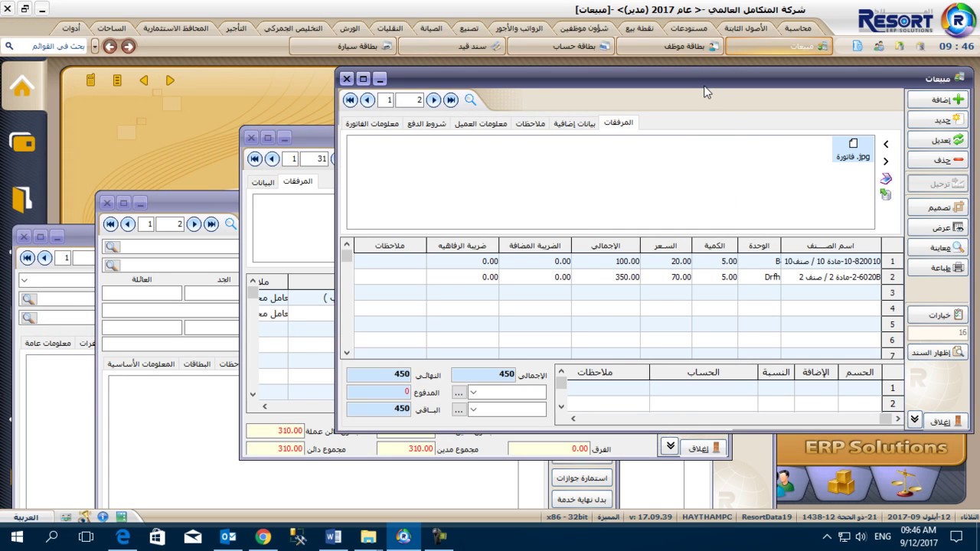Click the magnifier icon of top-left search box
Screen dimensions: 980x551
9,47
